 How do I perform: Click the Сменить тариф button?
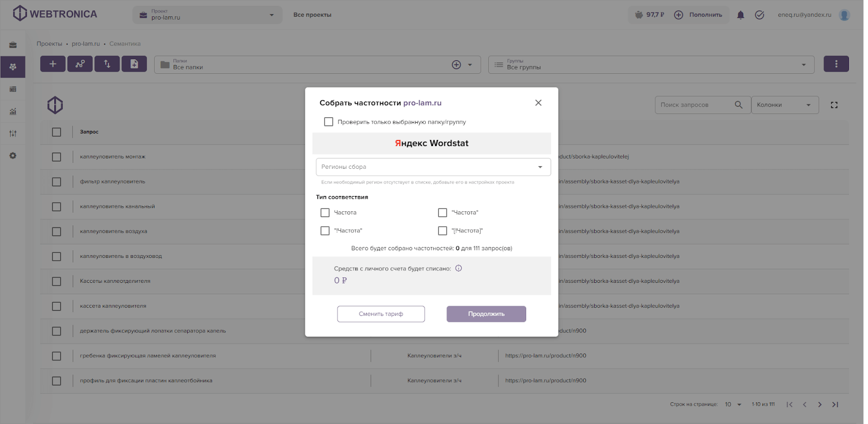tap(381, 314)
